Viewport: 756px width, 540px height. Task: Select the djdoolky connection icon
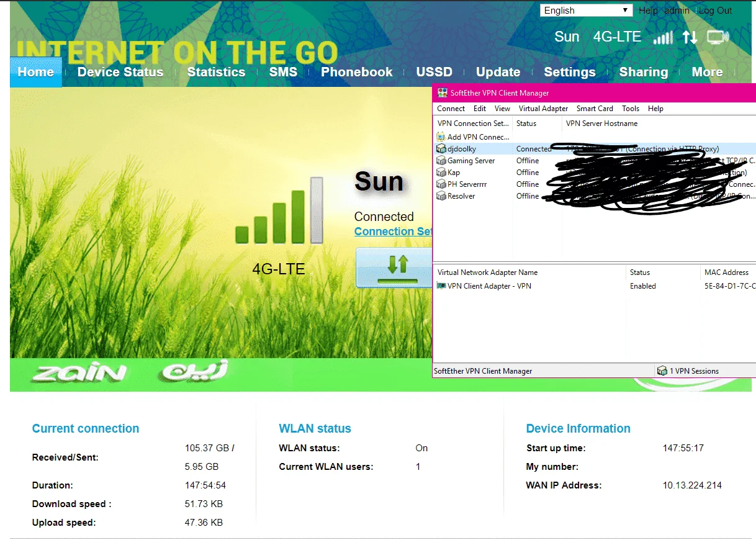point(441,149)
